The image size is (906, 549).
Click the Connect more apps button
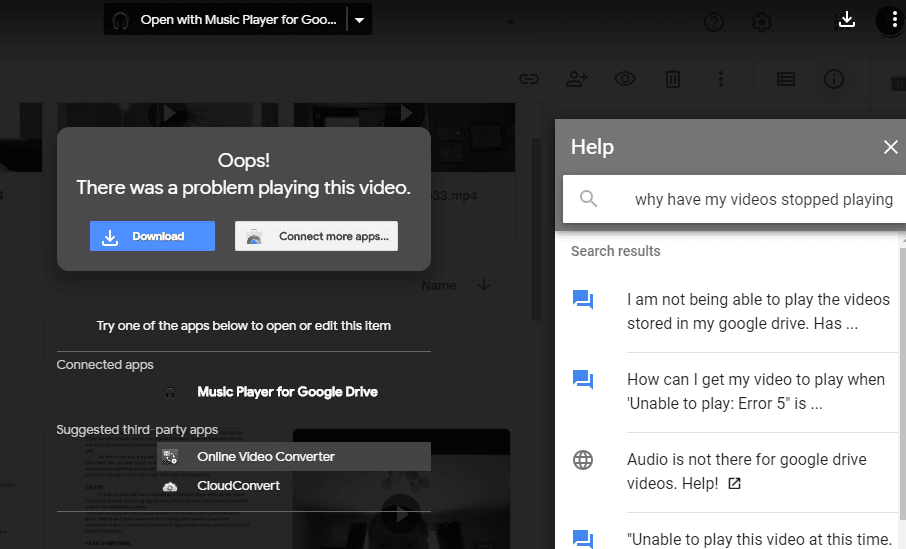(316, 236)
